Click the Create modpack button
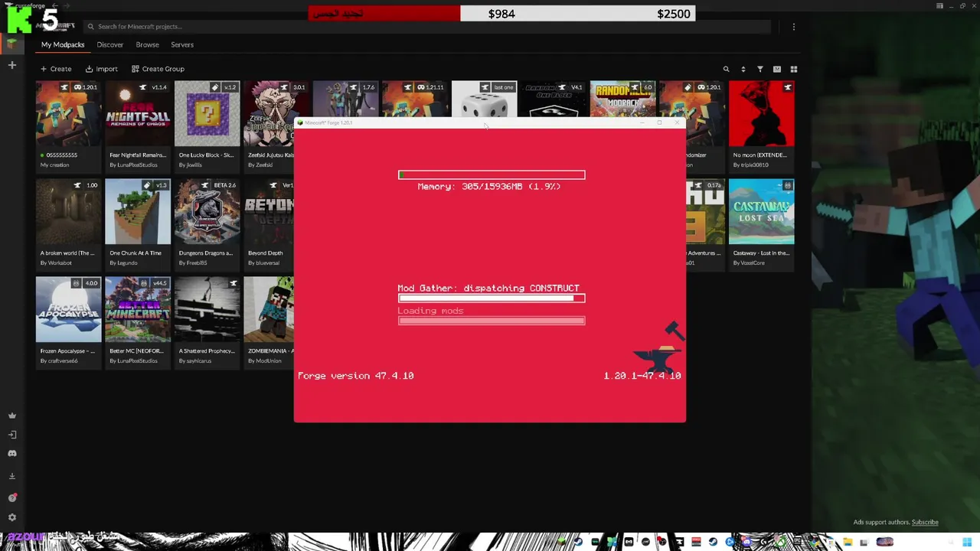The height and width of the screenshot is (551, 980). [56, 69]
